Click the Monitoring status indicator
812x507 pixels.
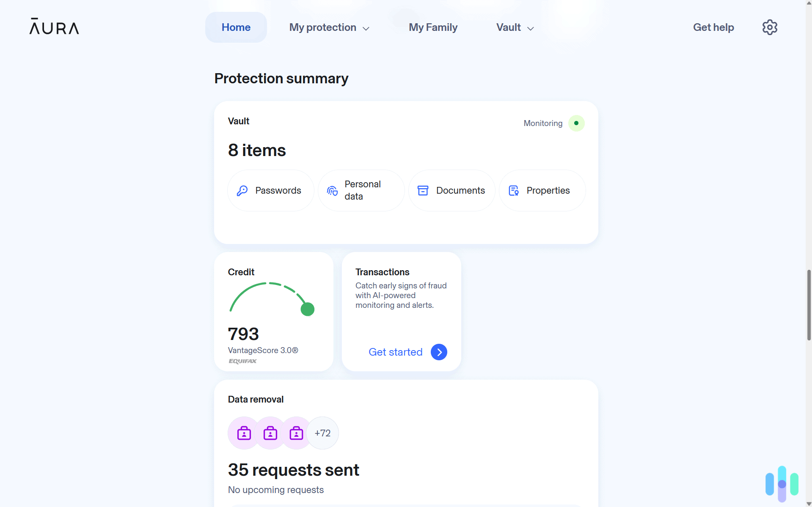(576, 123)
